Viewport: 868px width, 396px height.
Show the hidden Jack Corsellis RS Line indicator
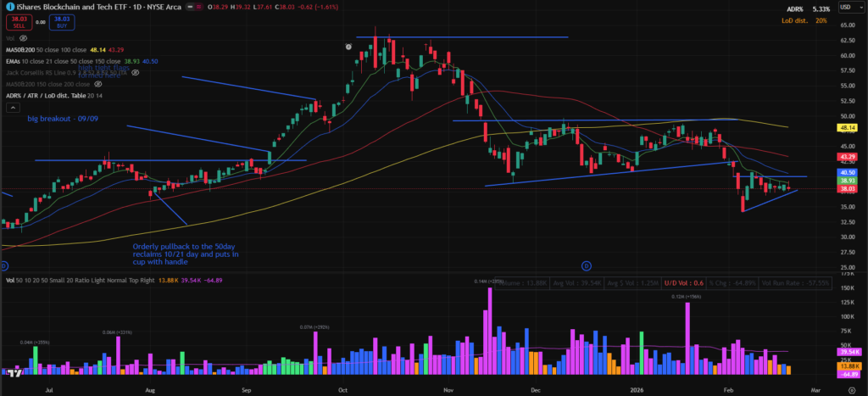click(136, 73)
